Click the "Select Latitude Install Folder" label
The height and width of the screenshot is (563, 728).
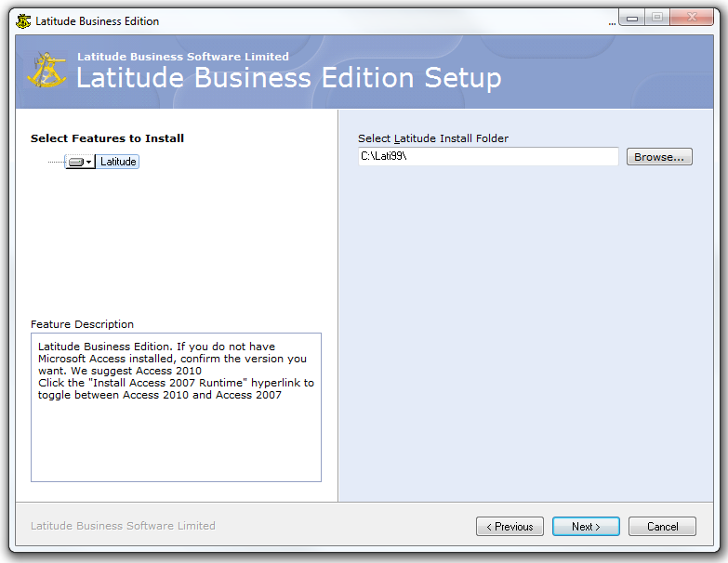[432, 138]
